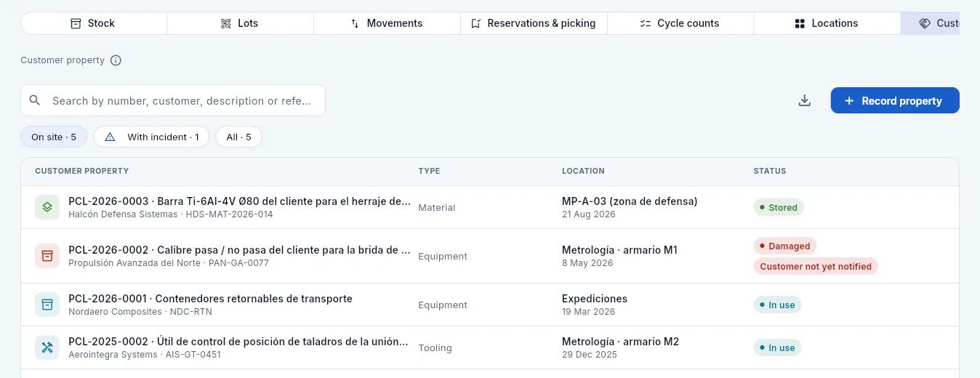Click Aerointegra Systems · AIS-GT-0451

pos(145,355)
